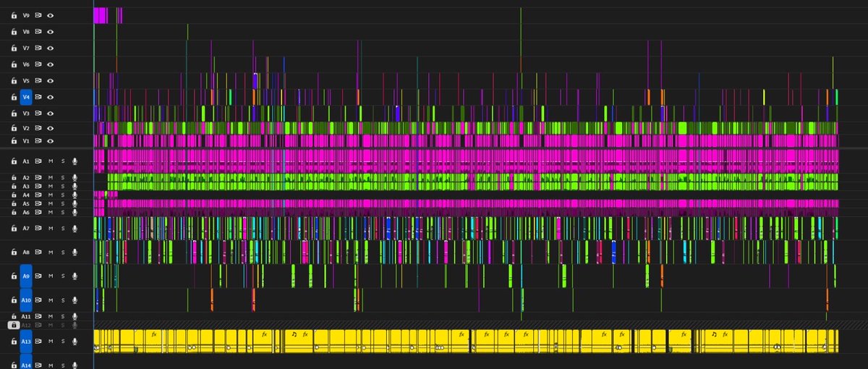Toggle the lock on video track V3
The width and height of the screenshot is (868, 369).
pyautogui.click(x=14, y=114)
